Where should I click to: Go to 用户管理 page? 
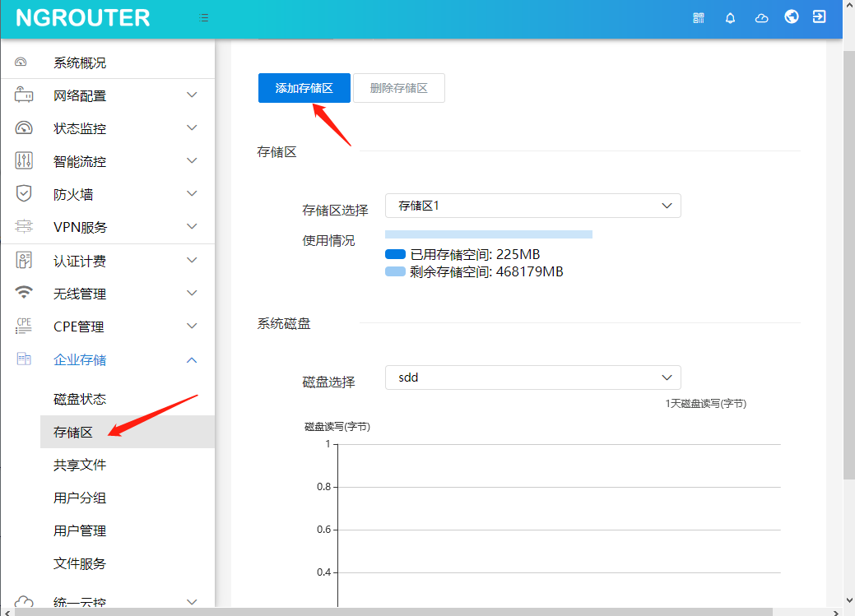[x=80, y=530]
